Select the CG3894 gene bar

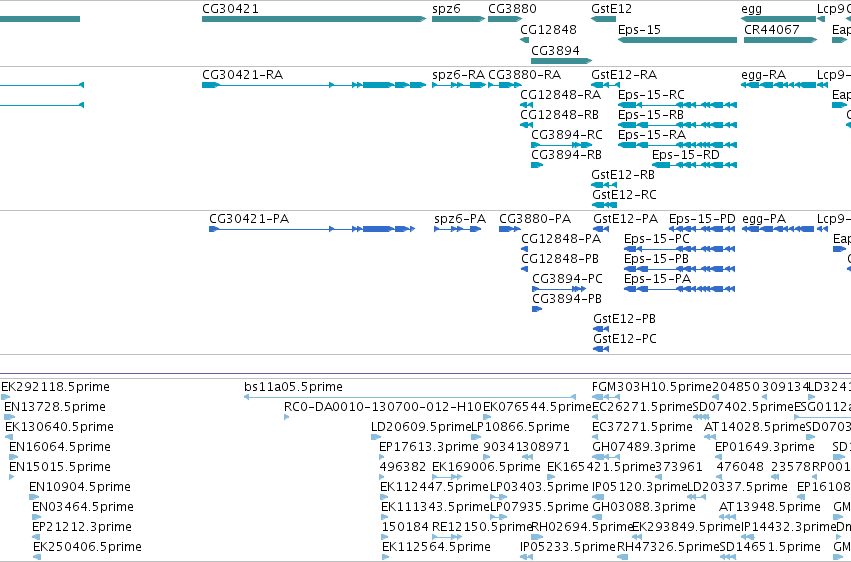[561, 61]
